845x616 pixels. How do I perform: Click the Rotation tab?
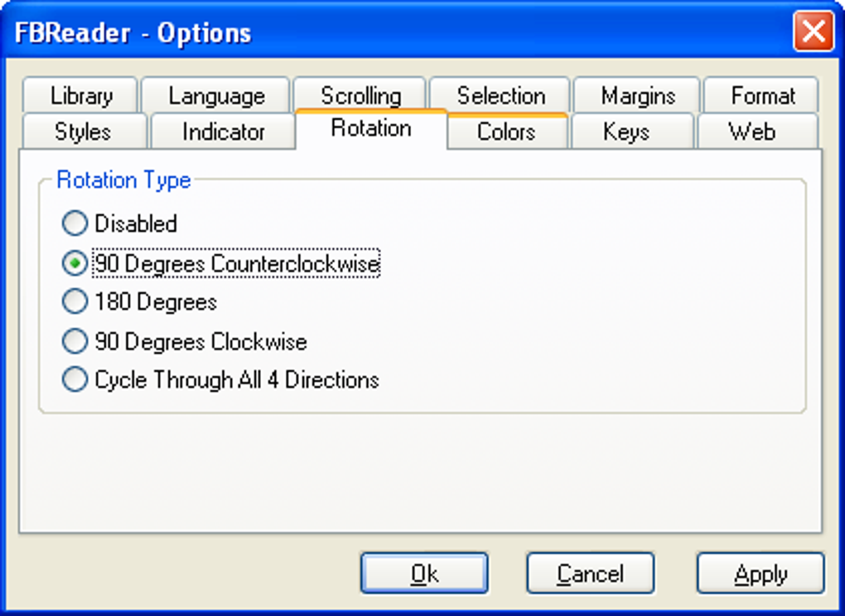[x=371, y=128]
